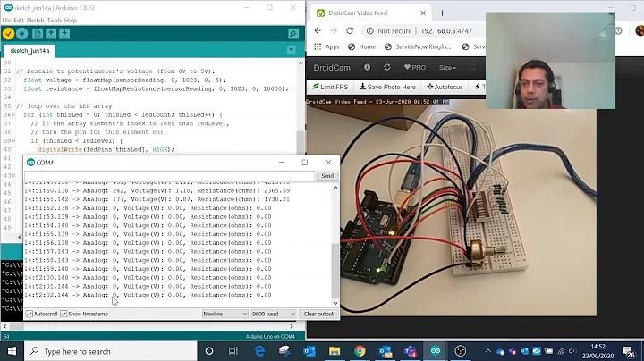Switch to Arduino IDE taskbar icon

tap(436, 351)
